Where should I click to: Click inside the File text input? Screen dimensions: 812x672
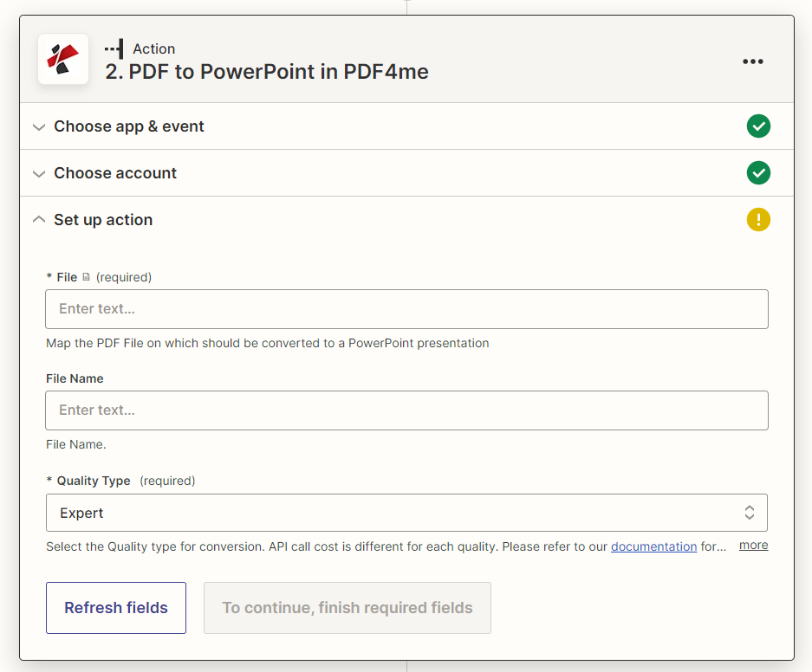pos(406,309)
